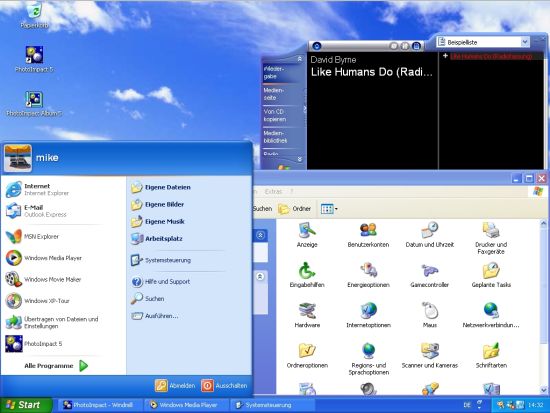Expand Alle Programme in Start menu

(56, 366)
